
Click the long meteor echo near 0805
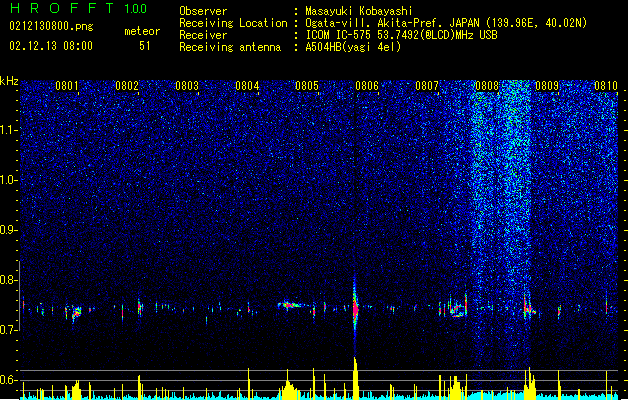(x=291, y=305)
